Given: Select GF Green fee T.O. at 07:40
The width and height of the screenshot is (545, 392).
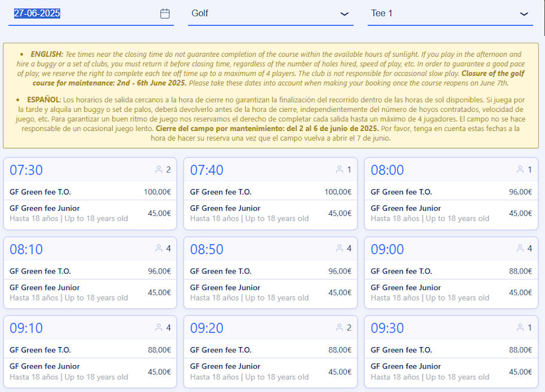Looking at the screenshot, I should coord(221,192).
